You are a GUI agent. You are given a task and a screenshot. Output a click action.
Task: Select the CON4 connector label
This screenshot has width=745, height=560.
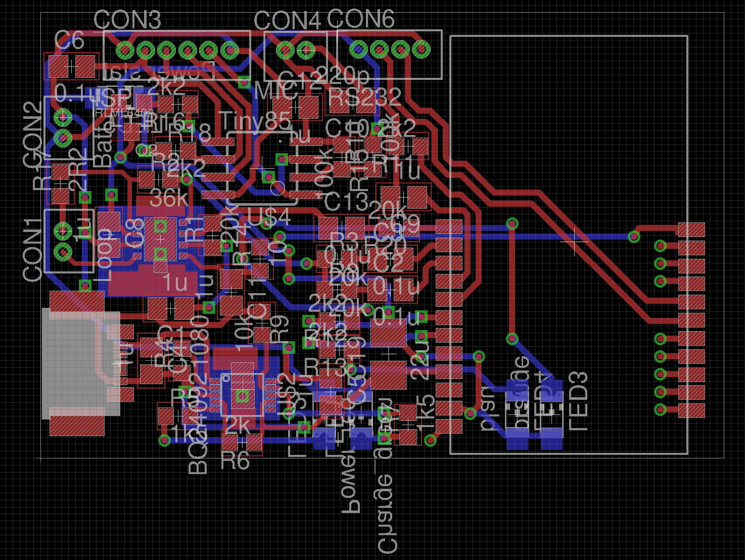tap(287, 21)
